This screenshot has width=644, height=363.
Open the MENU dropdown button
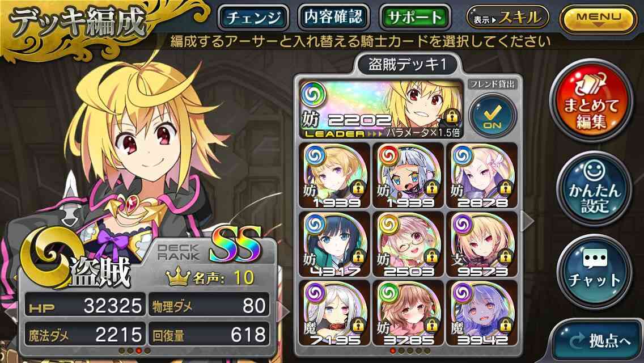(x=599, y=19)
